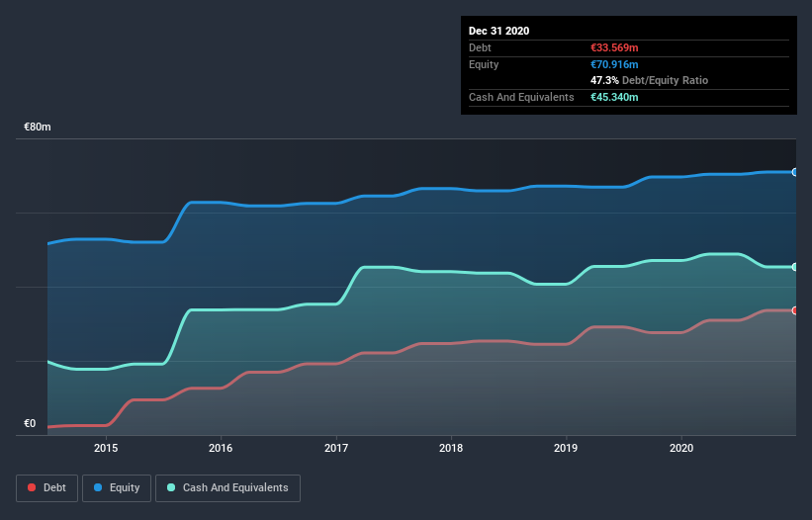
Task: Click the Equity endpoint marker on chart
Action: click(795, 172)
